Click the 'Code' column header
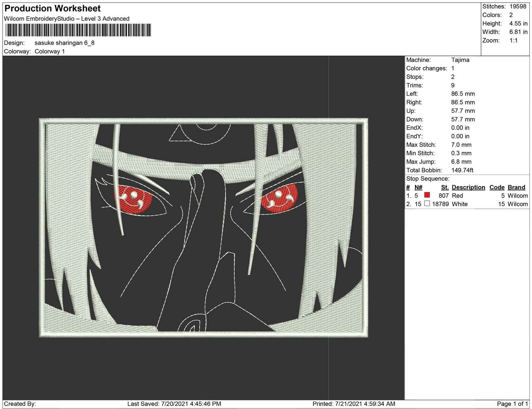Viewport: 532px width, 409px height. pos(497,187)
